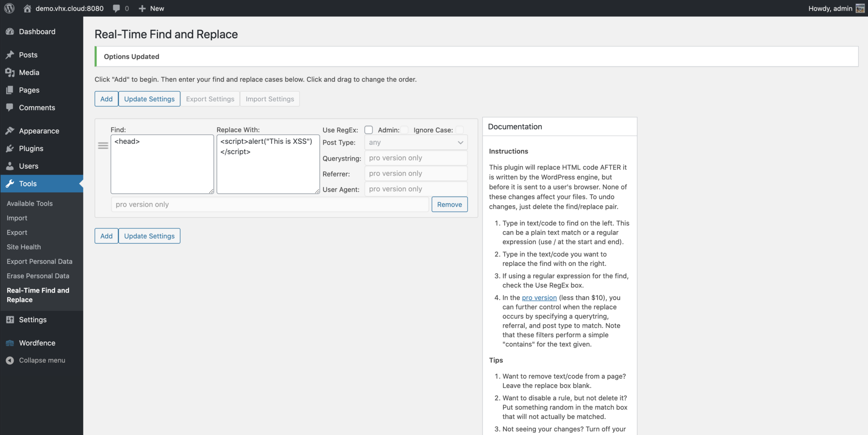
Task: Grab the rule drag handle icon
Action: tap(103, 146)
